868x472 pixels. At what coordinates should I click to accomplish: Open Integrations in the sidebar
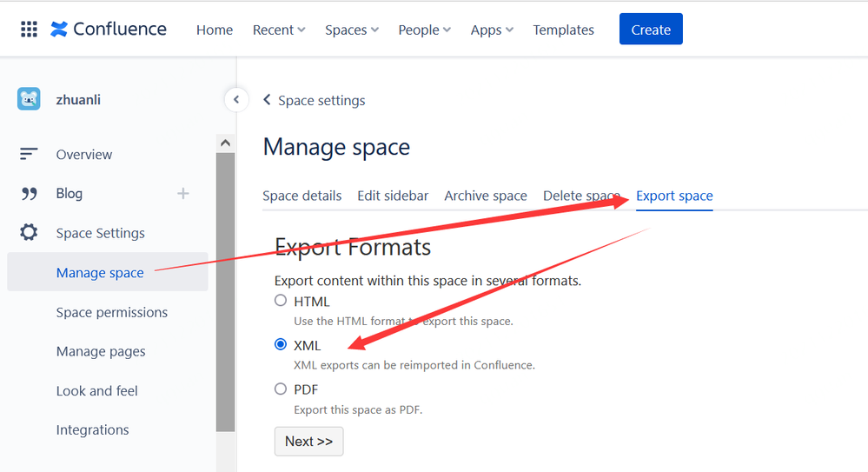(x=92, y=430)
